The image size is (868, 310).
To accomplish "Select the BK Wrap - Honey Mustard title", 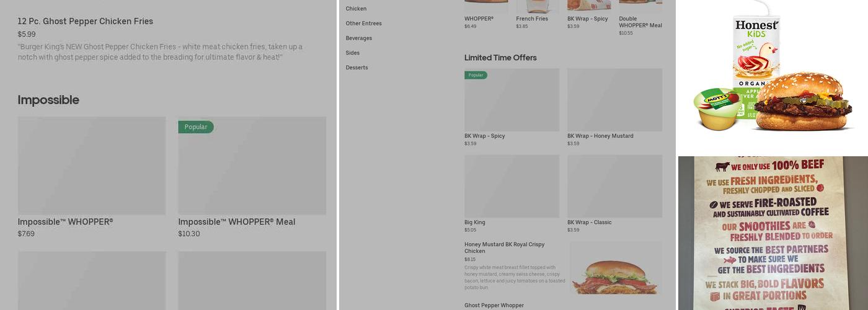I will 600,136.
